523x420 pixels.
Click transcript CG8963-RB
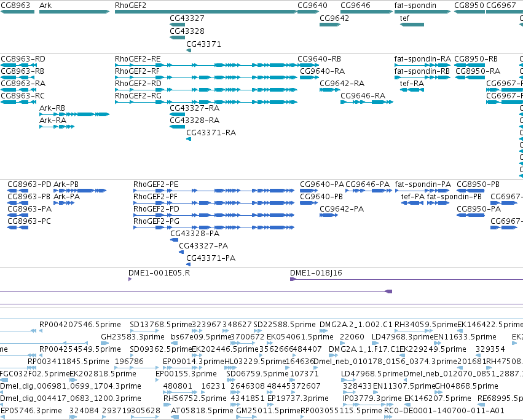click(x=18, y=77)
